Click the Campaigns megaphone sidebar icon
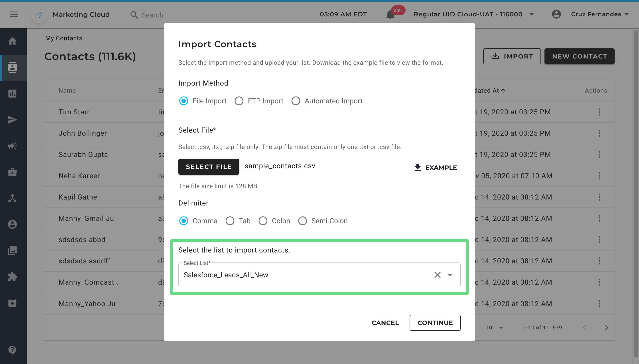 click(x=12, y=146)
